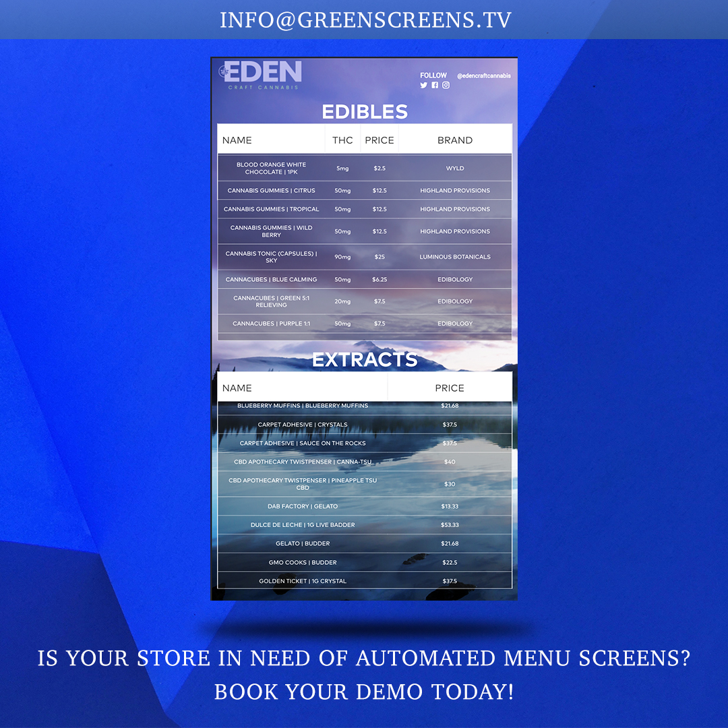Click the Twitter icon under FOLLOW
Screen dimensions: 728x728
(x=423, y=85)
